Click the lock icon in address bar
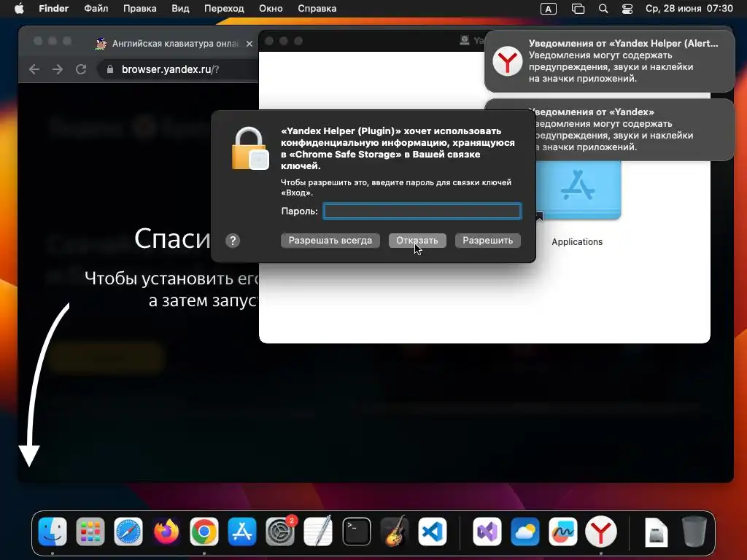The image size is (747, 560). pos(110,69)
